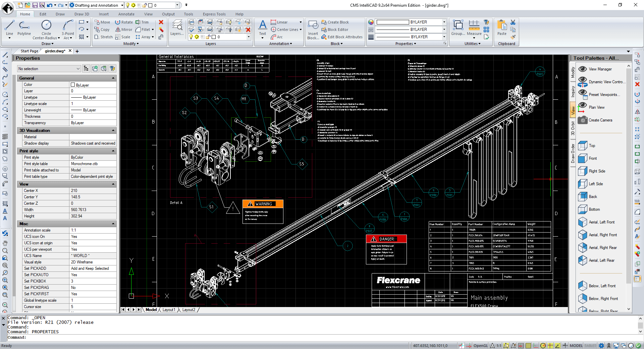Click the Create Block button
Screen dimensions: 644x349
[x=335, y=22]
